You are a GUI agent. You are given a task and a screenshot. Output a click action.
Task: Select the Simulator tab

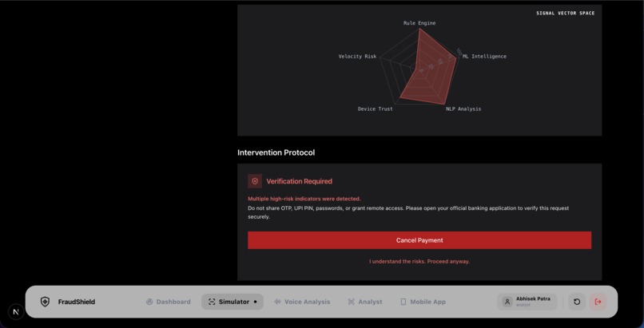pos(233,302)
